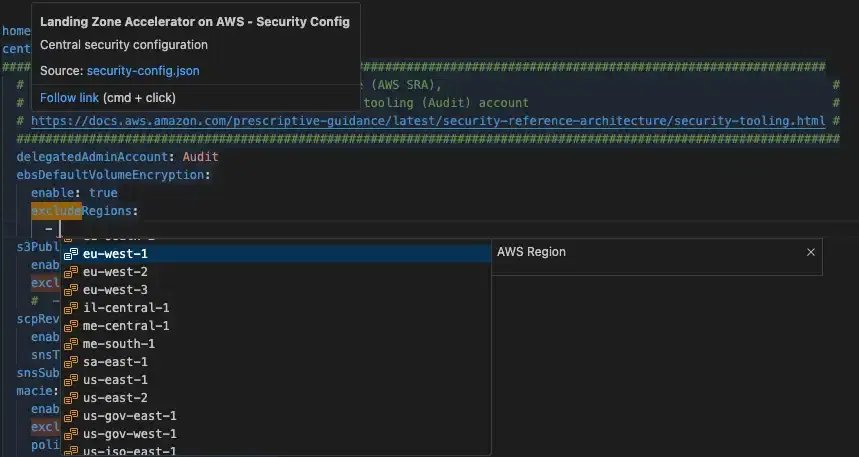Click the enum icon beside me-south-1

pos(71,344)
